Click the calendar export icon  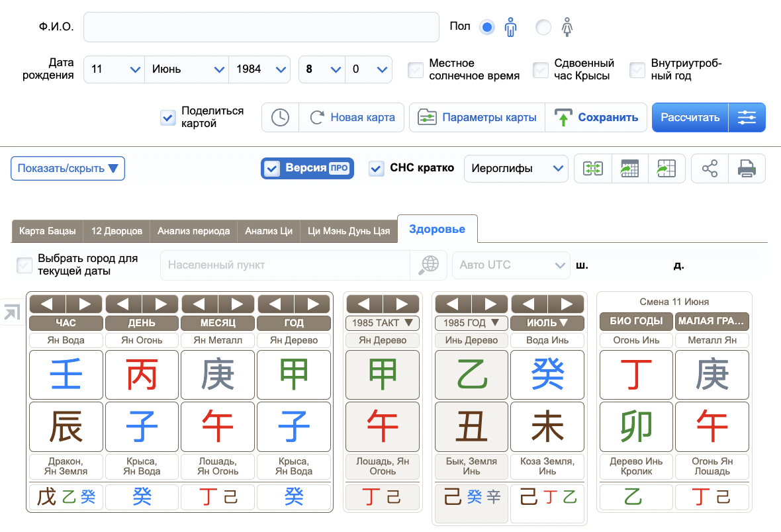[629, 169]
